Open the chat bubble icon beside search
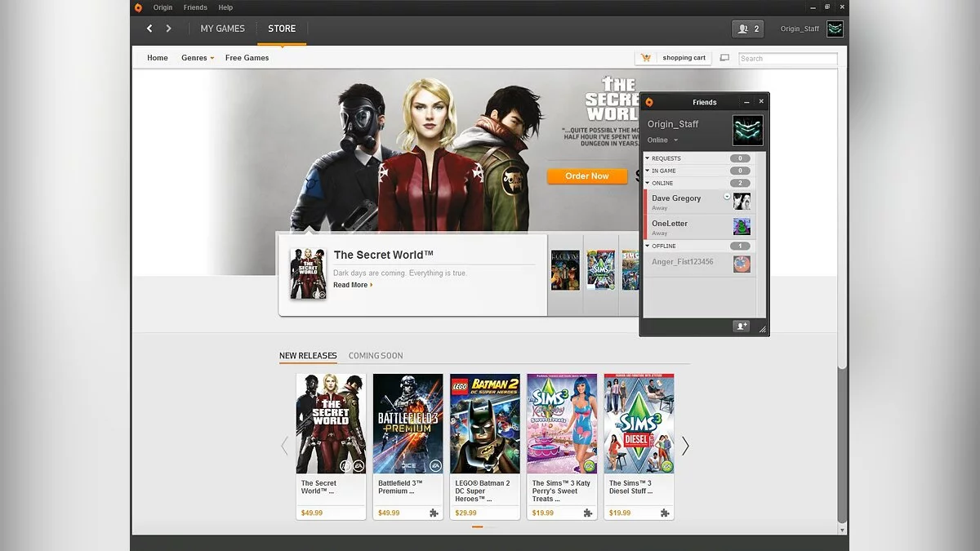The width and height of the screenshot is (980, 551). [724, 58]
